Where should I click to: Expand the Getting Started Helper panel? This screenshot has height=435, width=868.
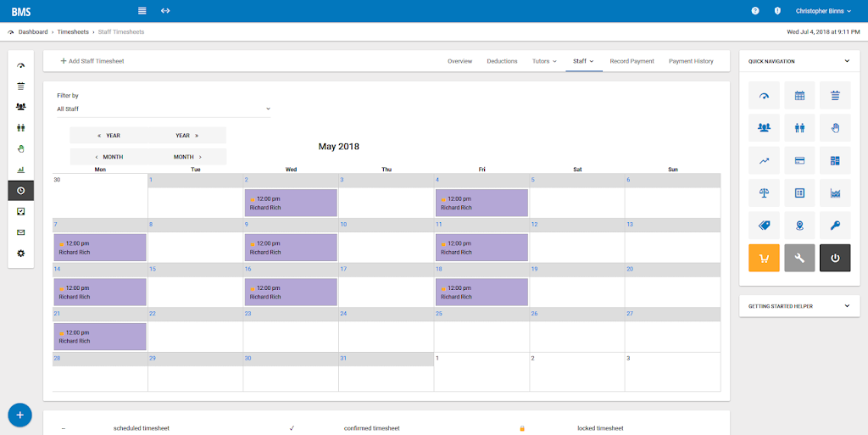pos(847,306)
